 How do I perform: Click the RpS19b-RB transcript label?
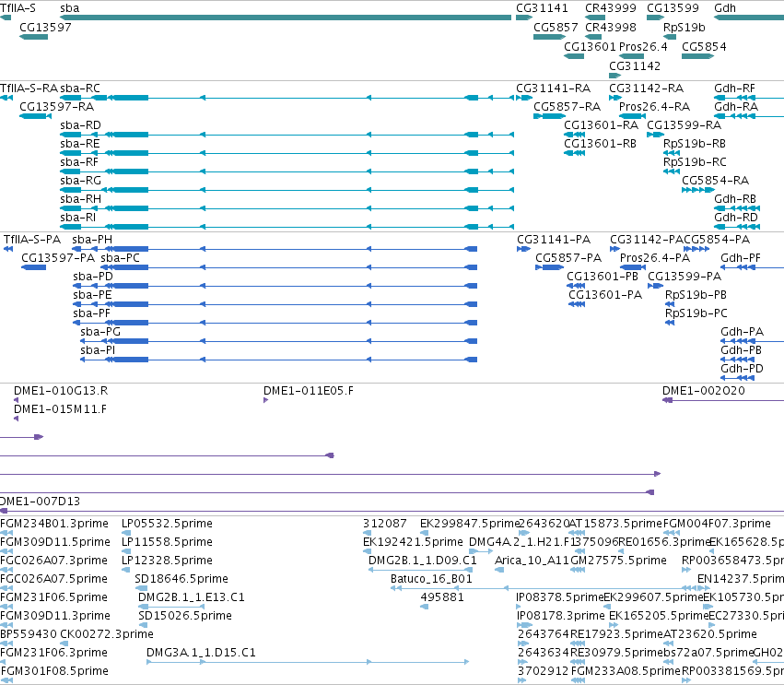695,144
